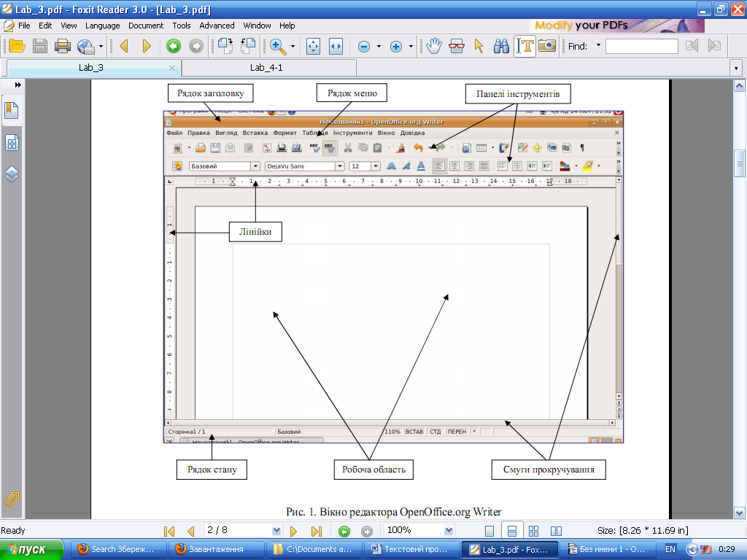Image resolution: width=747 pixels, height=560 pixels.
Task: Open the Find options dropdown
Action: click(598, 46)
